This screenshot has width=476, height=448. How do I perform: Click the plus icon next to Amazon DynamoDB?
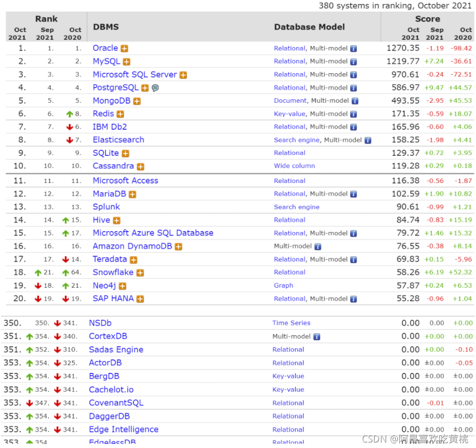point(178,247)
